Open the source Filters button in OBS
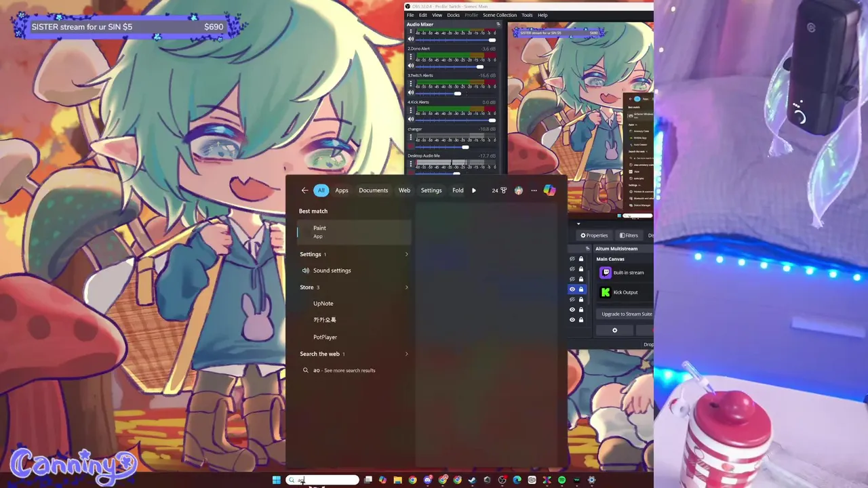The width and height of the screenshot is (868, 488). coord(629,235)
